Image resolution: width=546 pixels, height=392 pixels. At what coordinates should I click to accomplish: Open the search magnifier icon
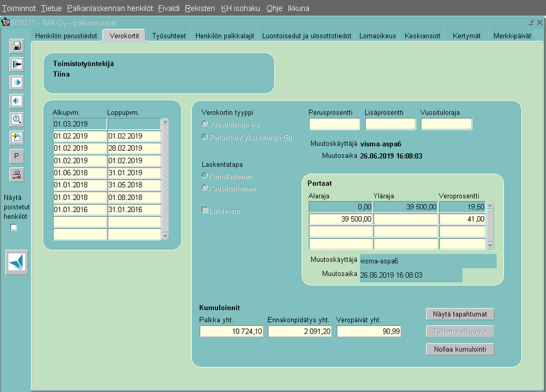coord(16,120)
